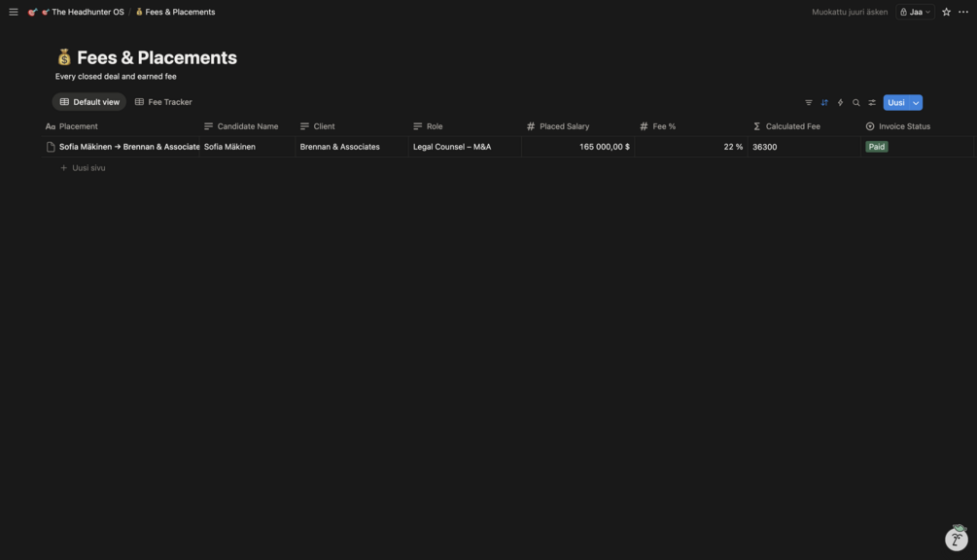This screenshot has width=977, height=560.
Task: Open the three-dot page options menu
Action: (963, 12)
